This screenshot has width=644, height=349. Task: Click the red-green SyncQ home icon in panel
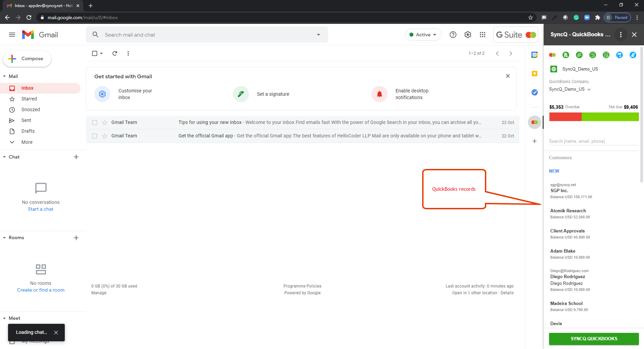(x=552, y=55)
